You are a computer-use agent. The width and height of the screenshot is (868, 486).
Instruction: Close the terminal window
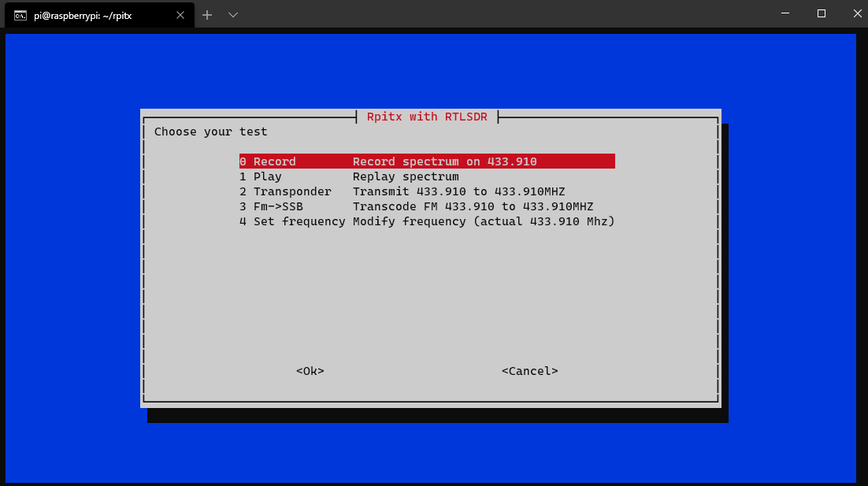coord(857,13)
